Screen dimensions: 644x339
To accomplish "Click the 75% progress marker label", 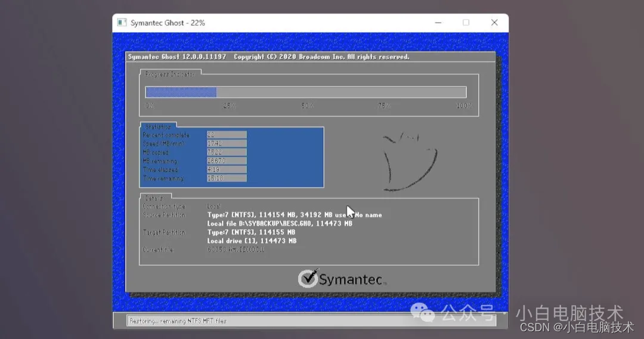I will (x=384, y=106).
